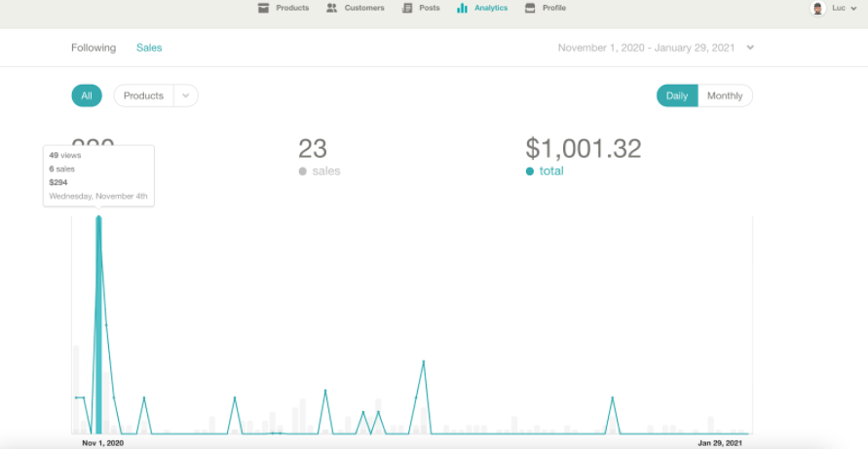Toggle the total series legend dot
Viewport: 868px width, 449px height.
coord(530,171)
